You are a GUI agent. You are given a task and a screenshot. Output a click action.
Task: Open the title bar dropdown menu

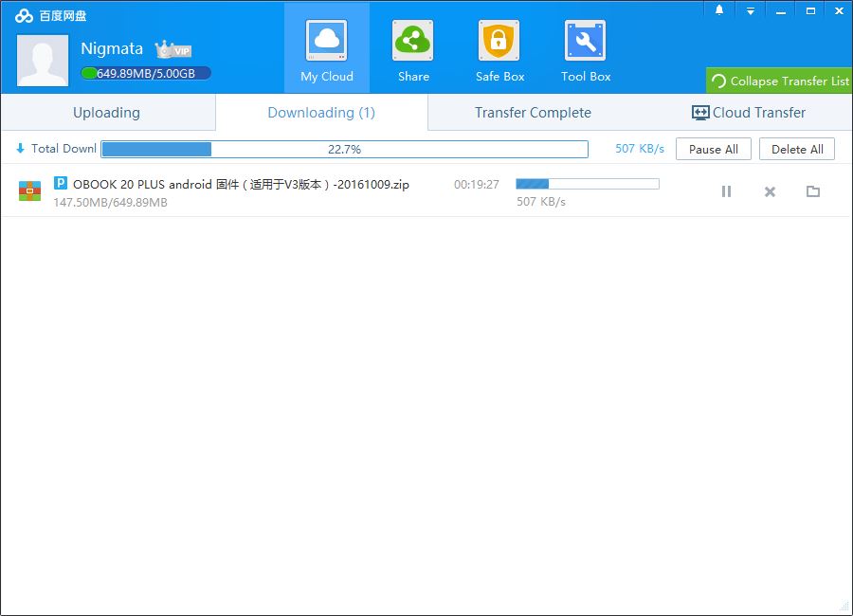click(x=751, y=10)
